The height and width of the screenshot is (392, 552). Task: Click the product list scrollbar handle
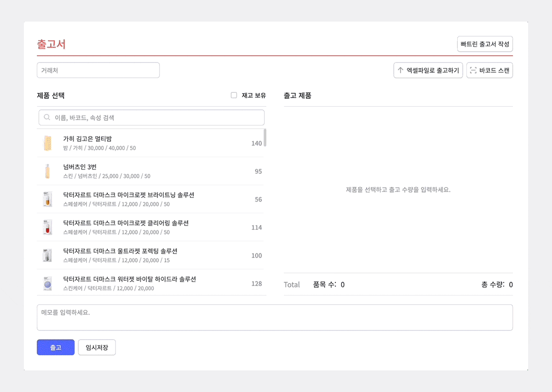pos(265,138)
